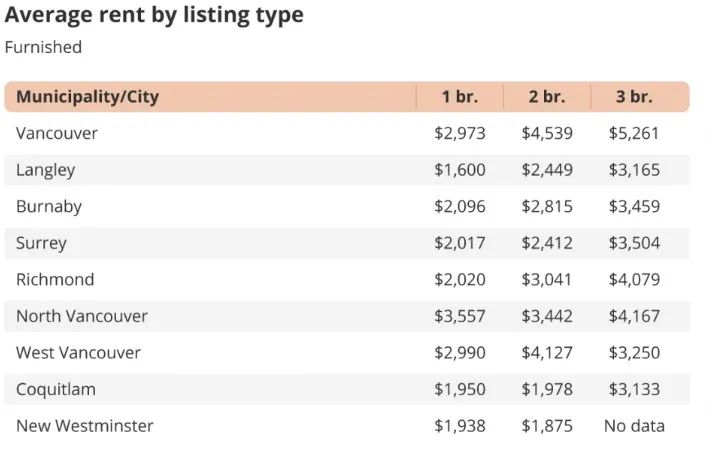
Task: Select the 2 br. column header
Action: click(x=547, y=97)
